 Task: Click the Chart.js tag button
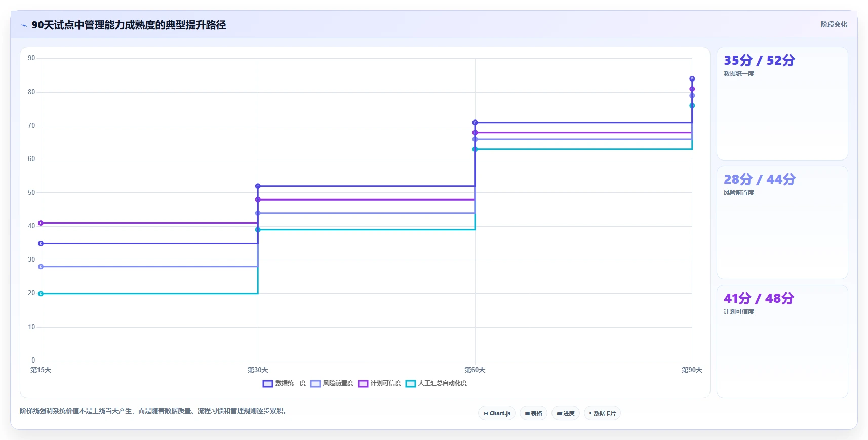tap(497, 413)
